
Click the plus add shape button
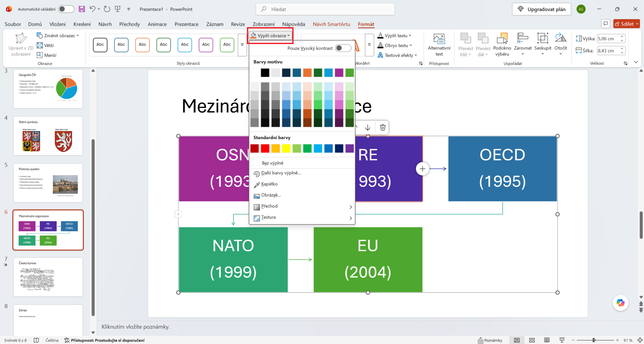422,169
